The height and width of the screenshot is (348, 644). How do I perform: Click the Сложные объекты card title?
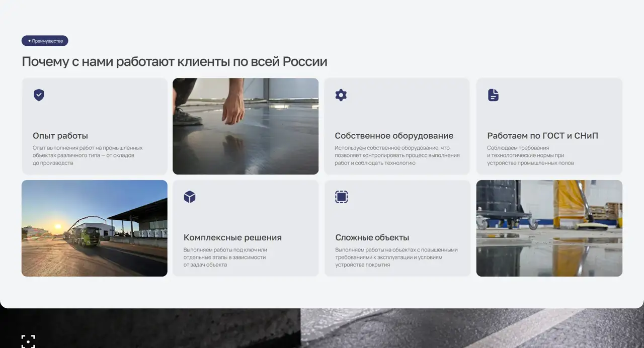click(x=372, y=237)
